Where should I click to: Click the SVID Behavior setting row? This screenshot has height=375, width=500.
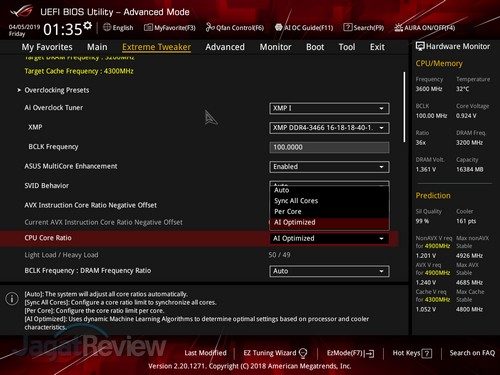[200, 186]
